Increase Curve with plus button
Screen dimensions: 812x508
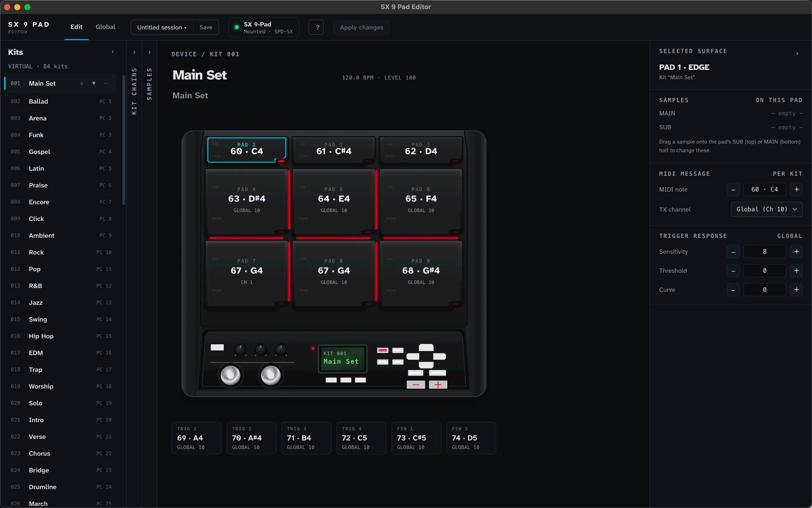(796, 290)
